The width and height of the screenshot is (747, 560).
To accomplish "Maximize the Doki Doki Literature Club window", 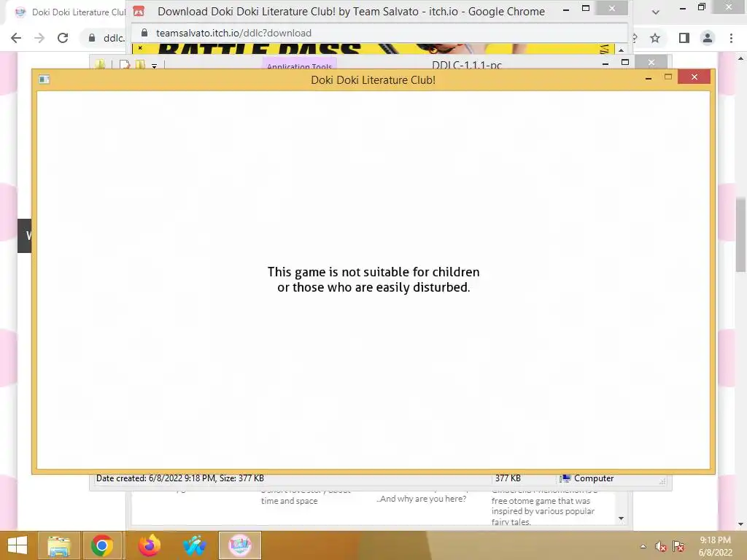I will tap(668, 77).
